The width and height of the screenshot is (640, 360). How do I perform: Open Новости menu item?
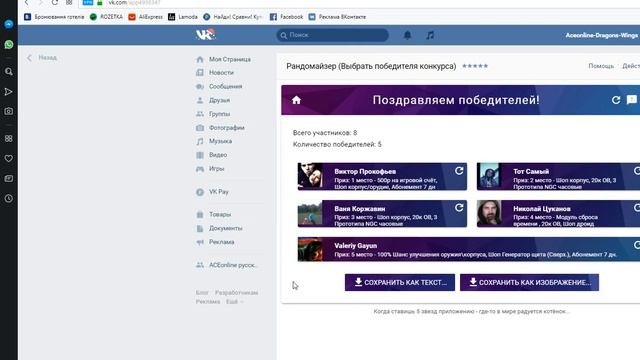216,73
